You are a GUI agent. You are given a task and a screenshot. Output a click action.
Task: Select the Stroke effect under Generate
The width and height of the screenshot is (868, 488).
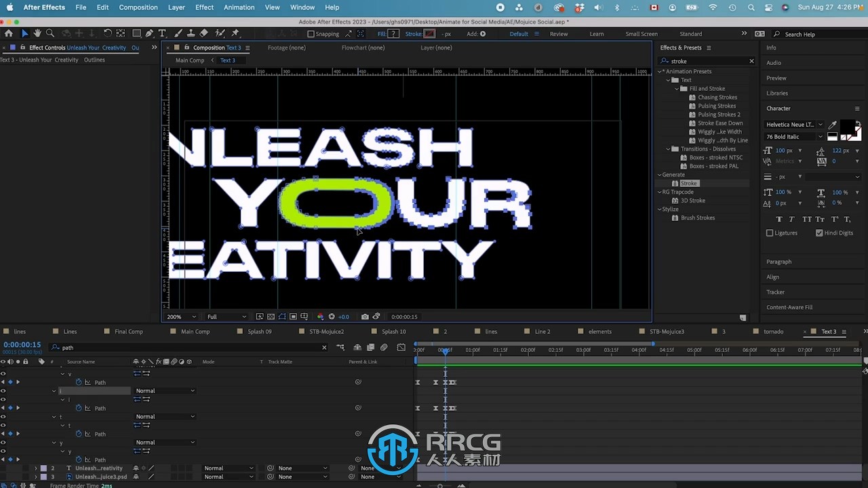[689, 184]
